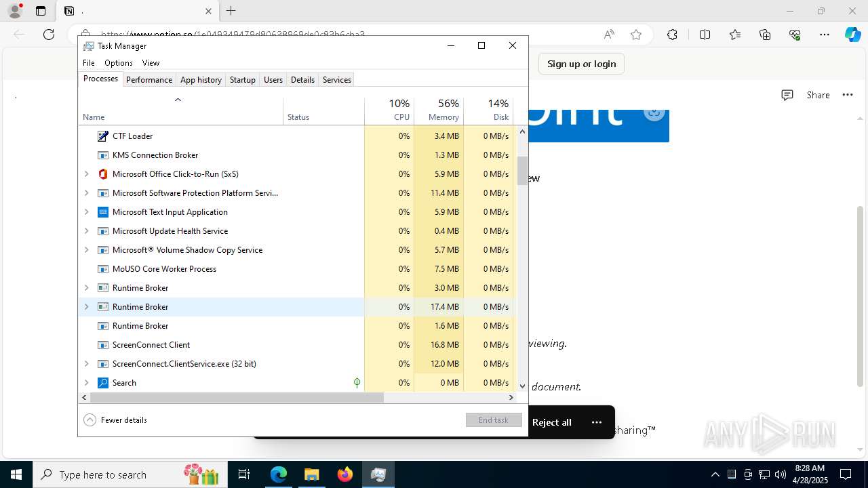
Task: Expand Microsoft Office Click-to-Run process group
Action: click(86, 174)
